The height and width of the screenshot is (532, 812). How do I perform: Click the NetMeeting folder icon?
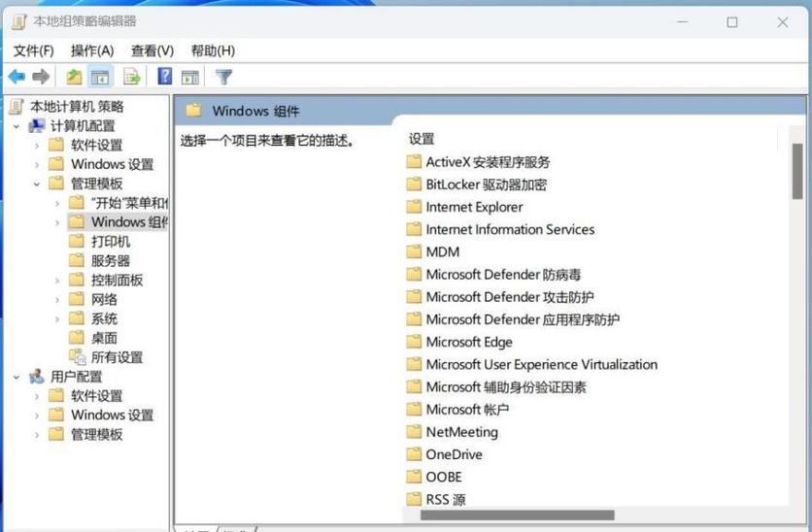(413, 432)
